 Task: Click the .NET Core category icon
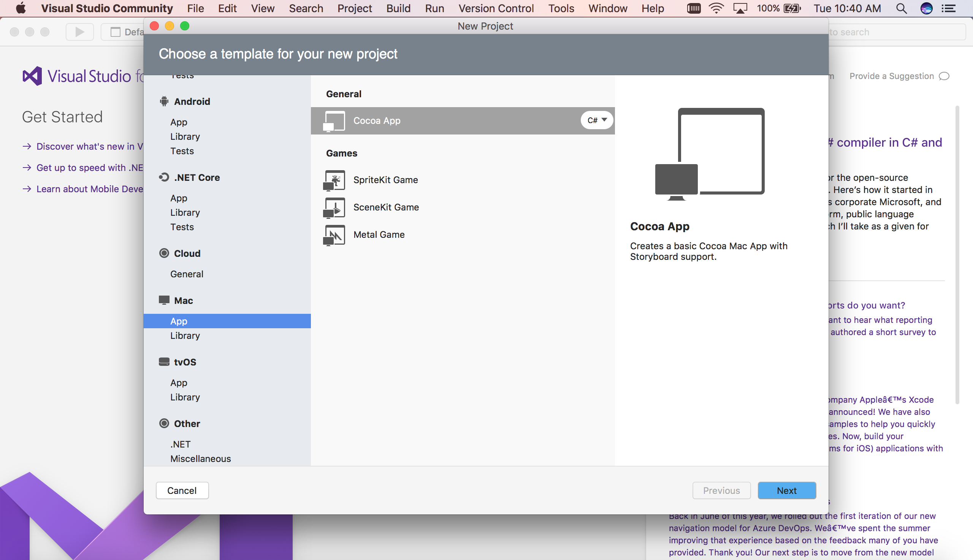[x=164, y=177]
